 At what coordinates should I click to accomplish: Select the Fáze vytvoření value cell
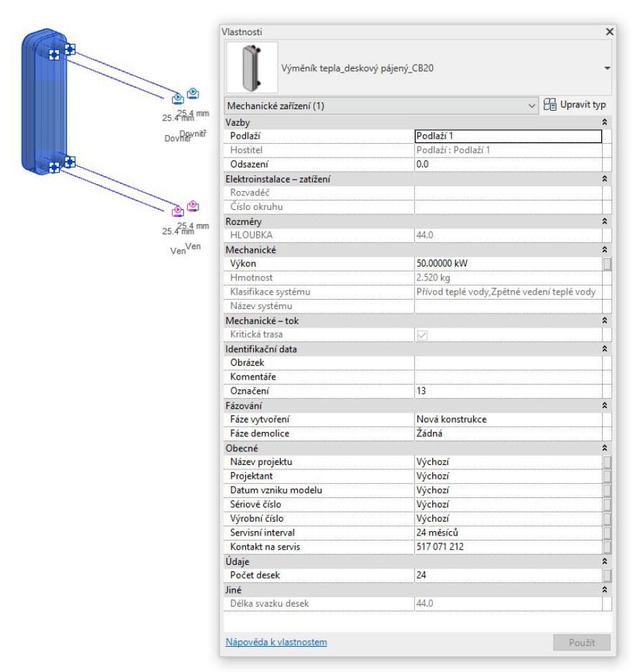(508, 420)
